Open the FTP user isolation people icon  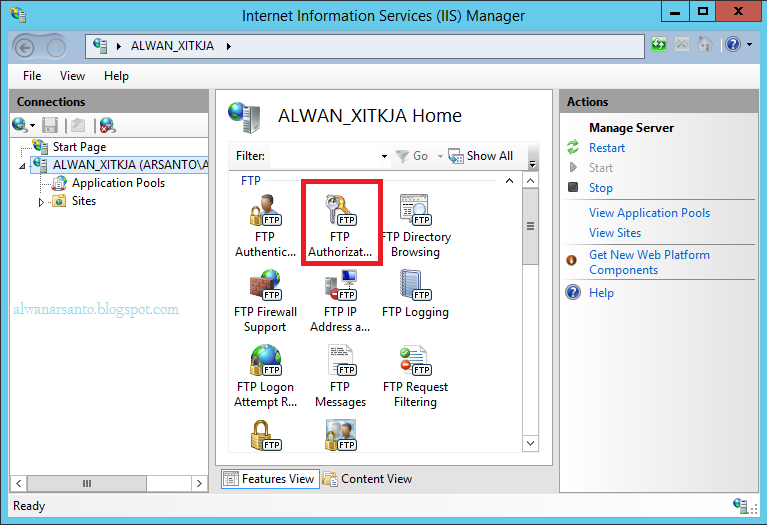point(341,435)
